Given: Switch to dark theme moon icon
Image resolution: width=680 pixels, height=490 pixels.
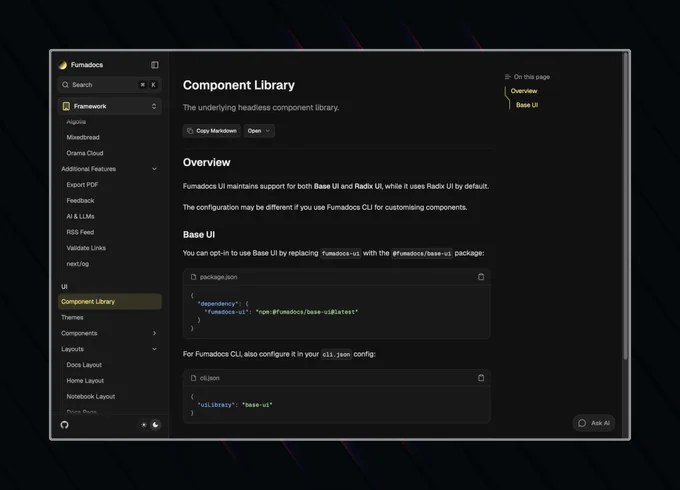Looking at the screenshot, I should 155,425.
